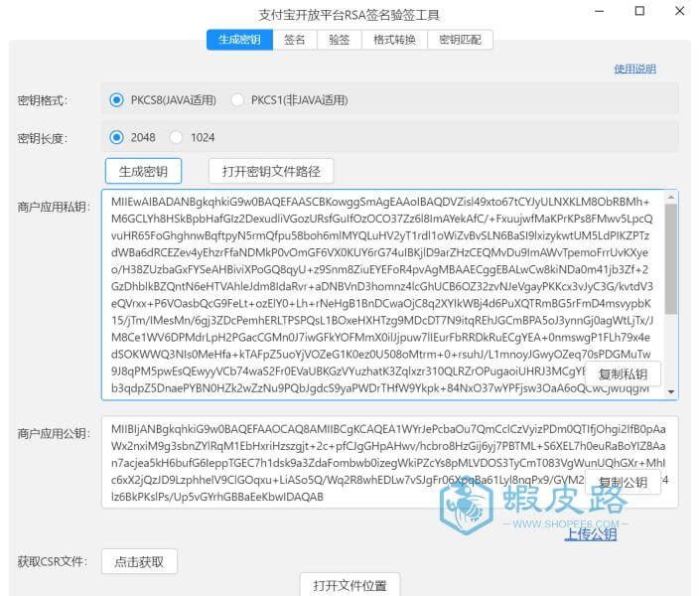Click 点击获取 to get CSR file
700x596 pixels.
139,561
